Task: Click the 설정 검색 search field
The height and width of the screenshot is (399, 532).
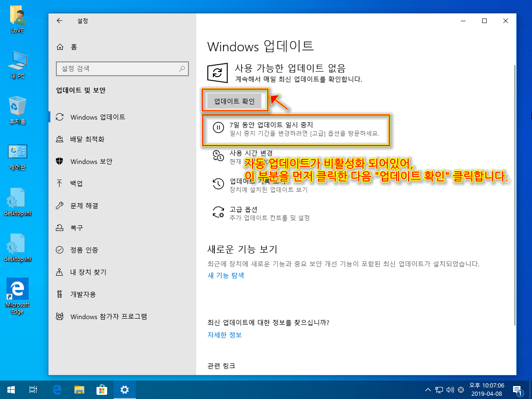Action: (122, 68)
